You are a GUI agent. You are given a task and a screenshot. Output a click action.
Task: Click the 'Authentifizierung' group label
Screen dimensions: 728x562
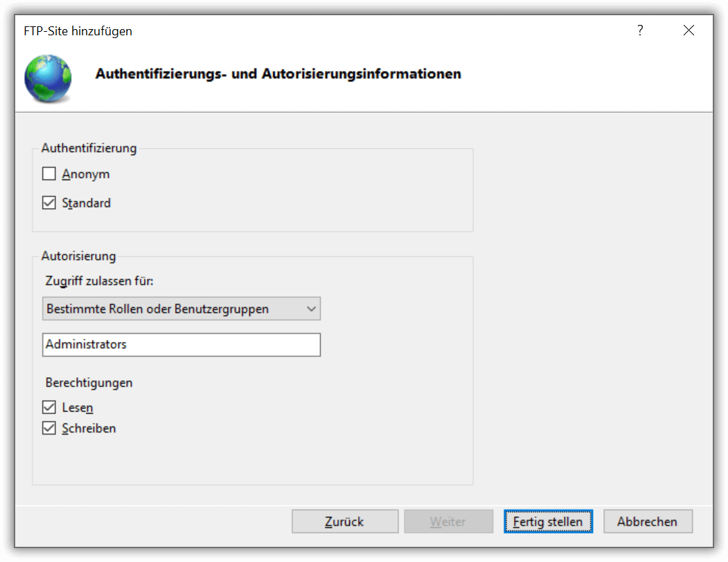coord(89,148)
